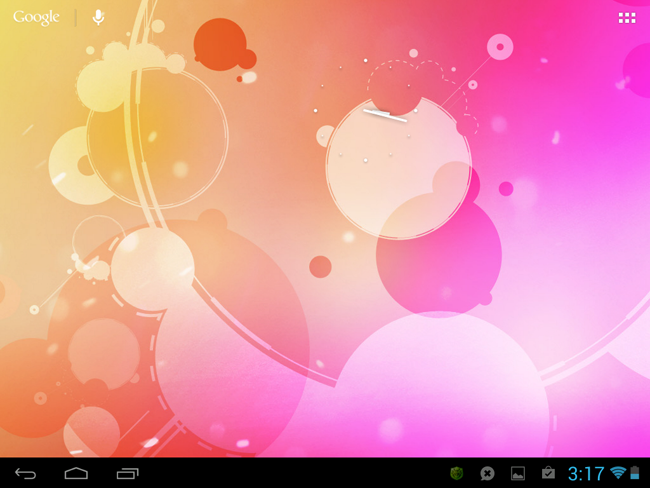Open the shopping bag update notification
The width and height of the screenshot is (650, 488).
click(x=548, y=473)
